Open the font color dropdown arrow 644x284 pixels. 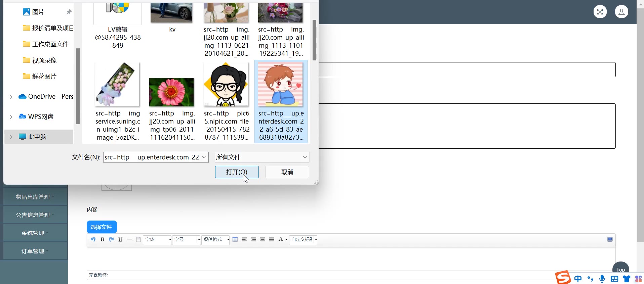(x=286, y=240)
